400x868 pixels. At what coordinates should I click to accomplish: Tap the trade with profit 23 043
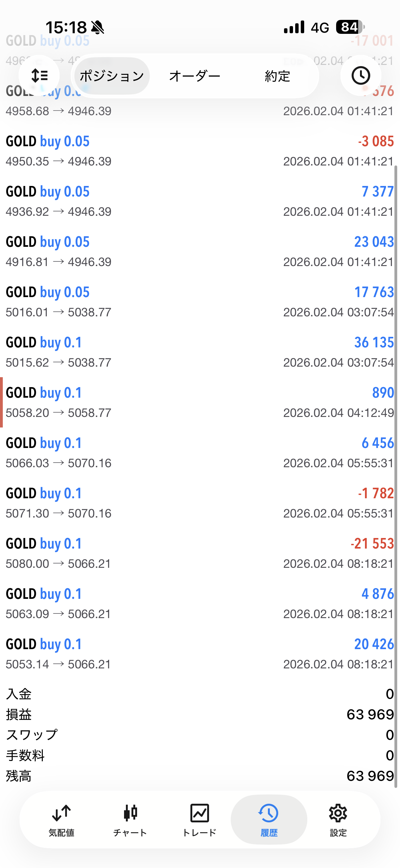tap(200, 251)
